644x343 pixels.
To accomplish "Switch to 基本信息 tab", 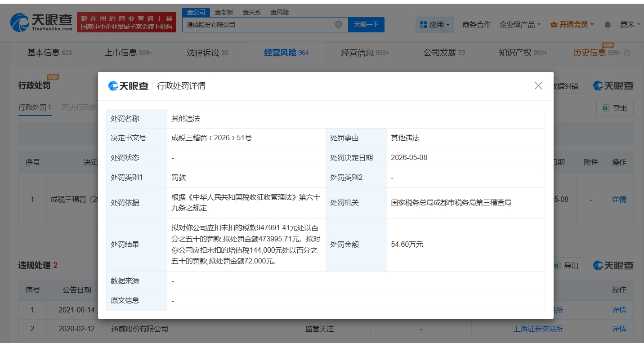I will [49, 53].
